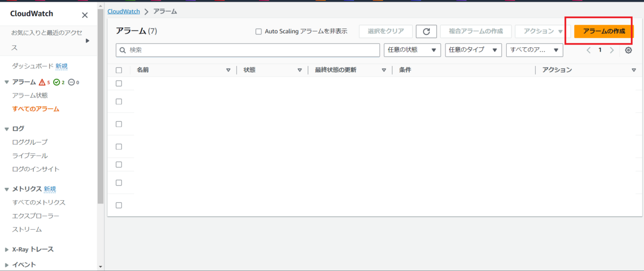Screen dimensions: 644x271
Task: Open the 新規 link beside ダッシュボード
Action: (x=62, y=66)
